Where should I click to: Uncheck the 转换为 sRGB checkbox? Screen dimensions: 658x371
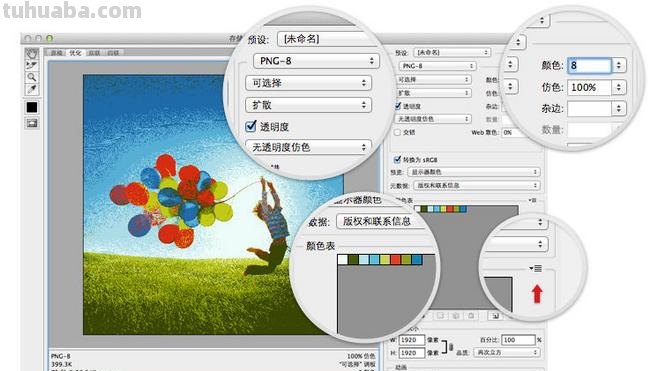coord(397,159)
